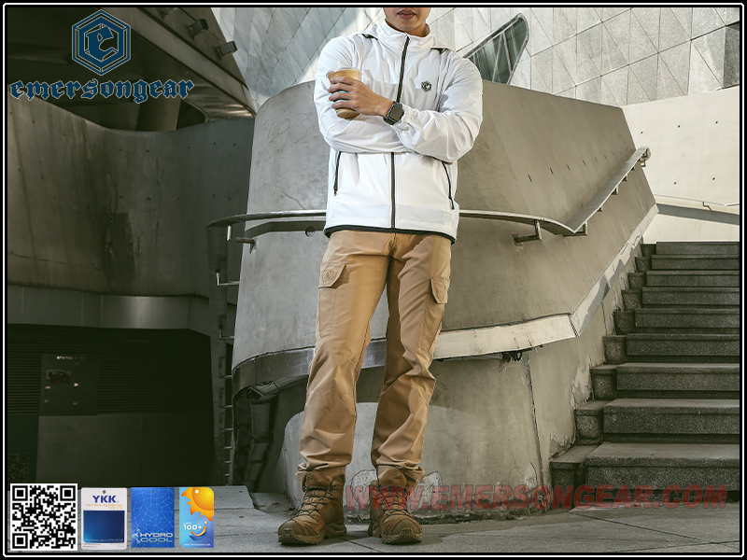This screenshot has width=747, height=560.
Task: Select the sun UPF 100+ badge
Action: point(197,517)
